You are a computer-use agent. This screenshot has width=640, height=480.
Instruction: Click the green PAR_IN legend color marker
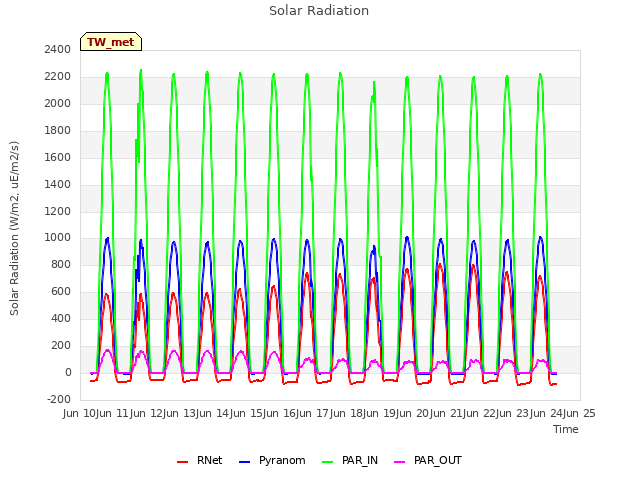(x=328, y=462)
